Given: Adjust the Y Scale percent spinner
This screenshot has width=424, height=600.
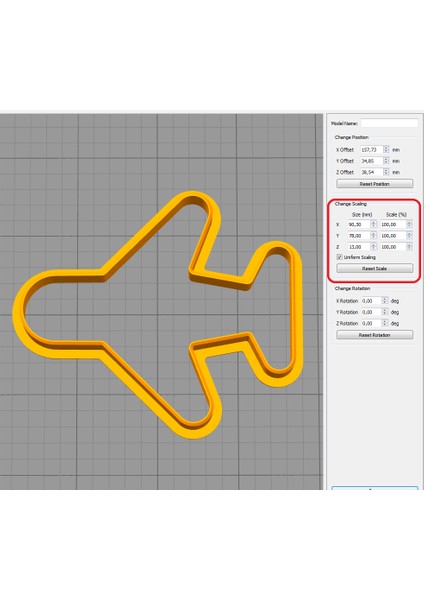Looking at the screenshot, I should 409,236.
